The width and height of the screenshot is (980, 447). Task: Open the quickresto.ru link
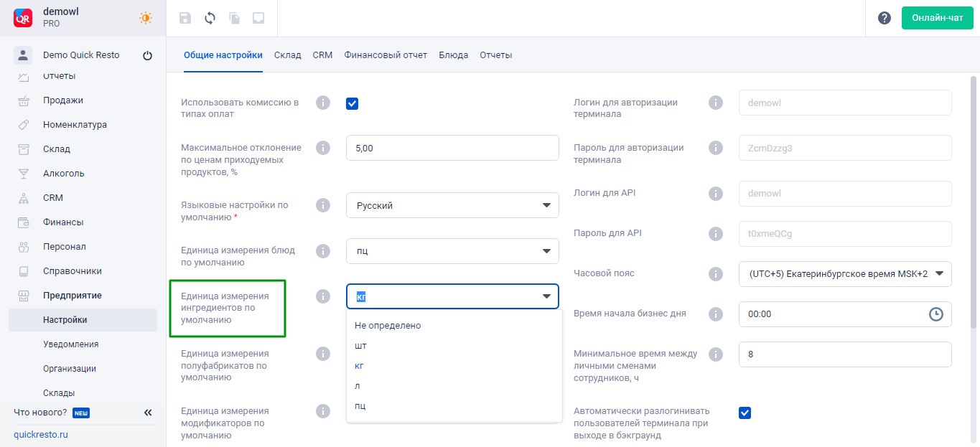pos(41,435)
